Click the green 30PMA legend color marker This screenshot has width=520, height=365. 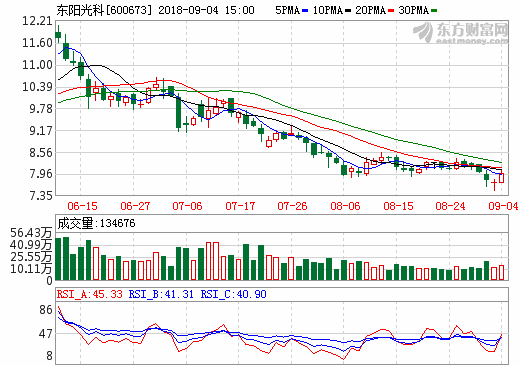coord(434,11)
